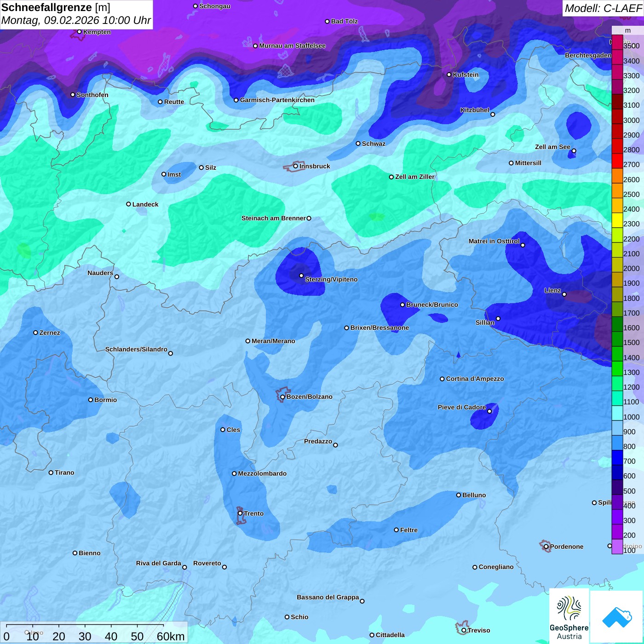The width and height of the screenshot is (644, 644).
Task: Click the 1000 value in the legend
Action: 631,417
